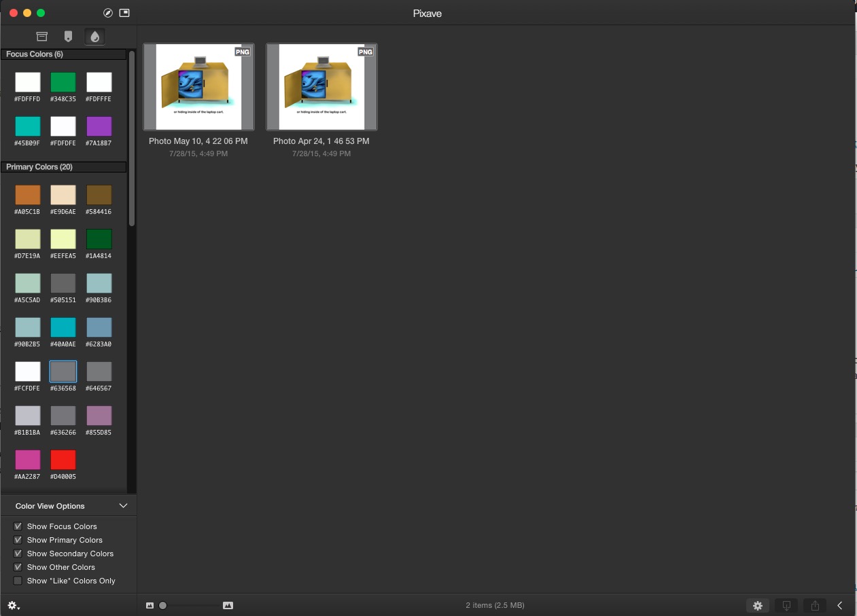Open the gear settings button in bottom-right toolbar
The width and height of the screenshot is (857, 616).
click(x=758, y=605)
